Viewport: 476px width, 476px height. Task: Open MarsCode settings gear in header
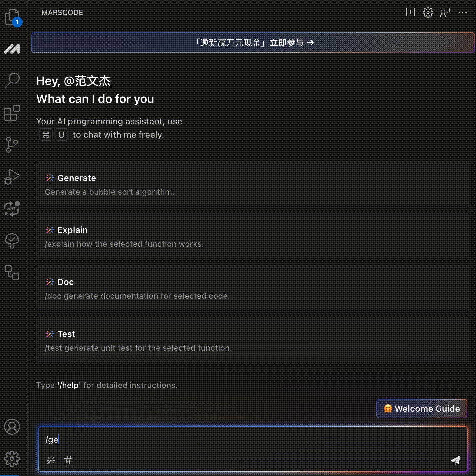428,12
